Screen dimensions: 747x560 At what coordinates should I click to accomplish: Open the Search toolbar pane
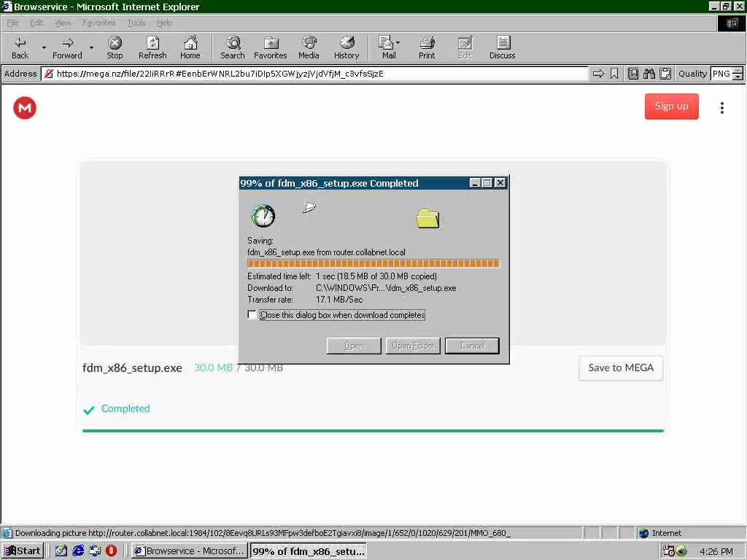233,47
